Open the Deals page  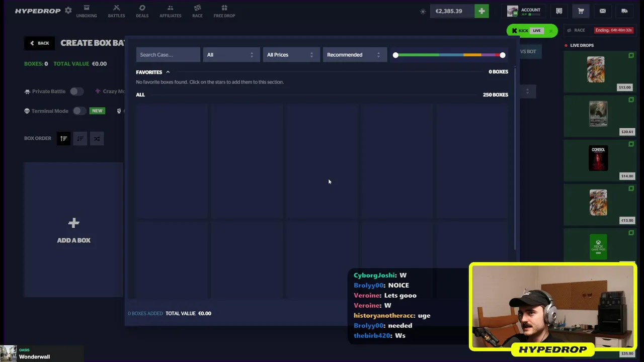[x=142, y=11]
